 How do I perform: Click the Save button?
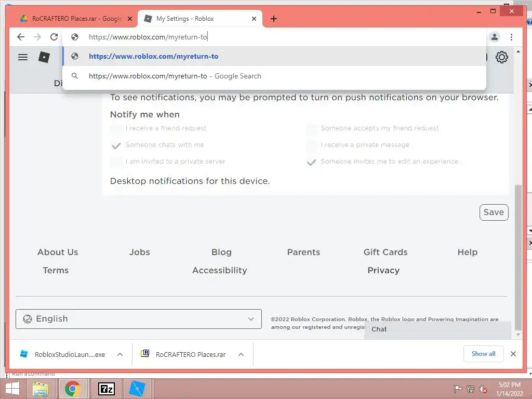[x=494, y=212]
